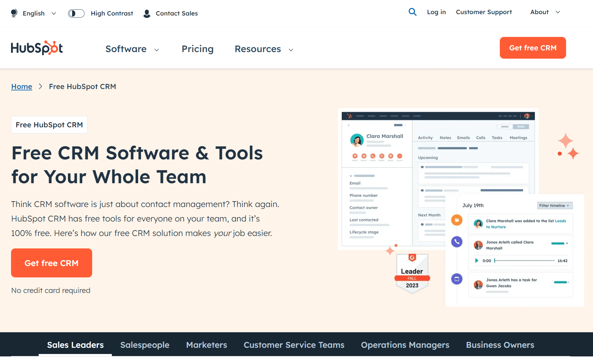
Task: Click the HubSpot logo
Action: [37, 48]
